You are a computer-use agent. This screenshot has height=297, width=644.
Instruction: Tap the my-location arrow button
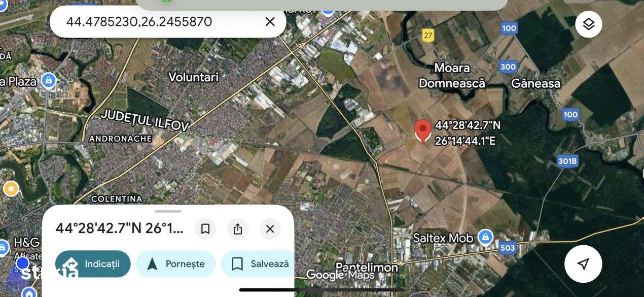[583, 263]
